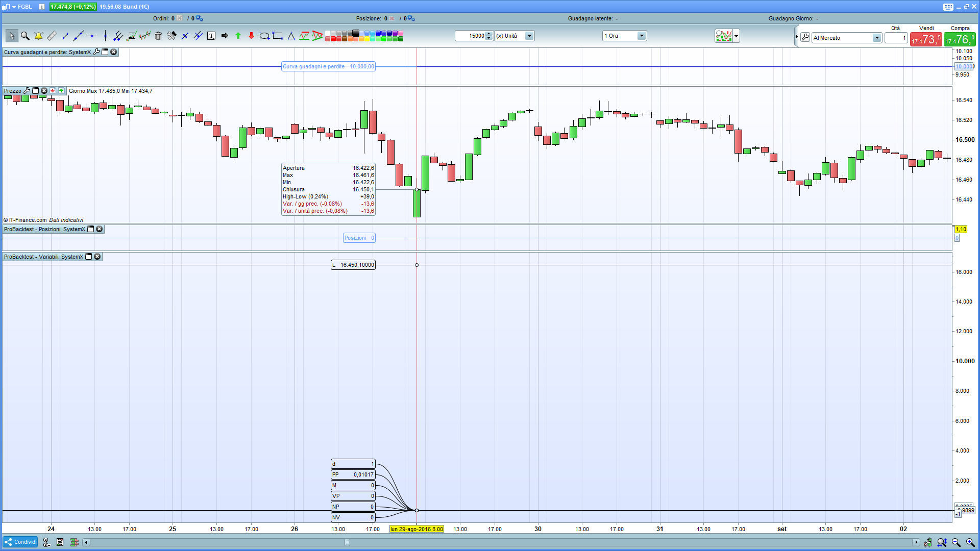The height and width of the screenshot is (551, 980).
Task: Close the ProBacktest Variabili SystemX panel
Action: point(97,257)
